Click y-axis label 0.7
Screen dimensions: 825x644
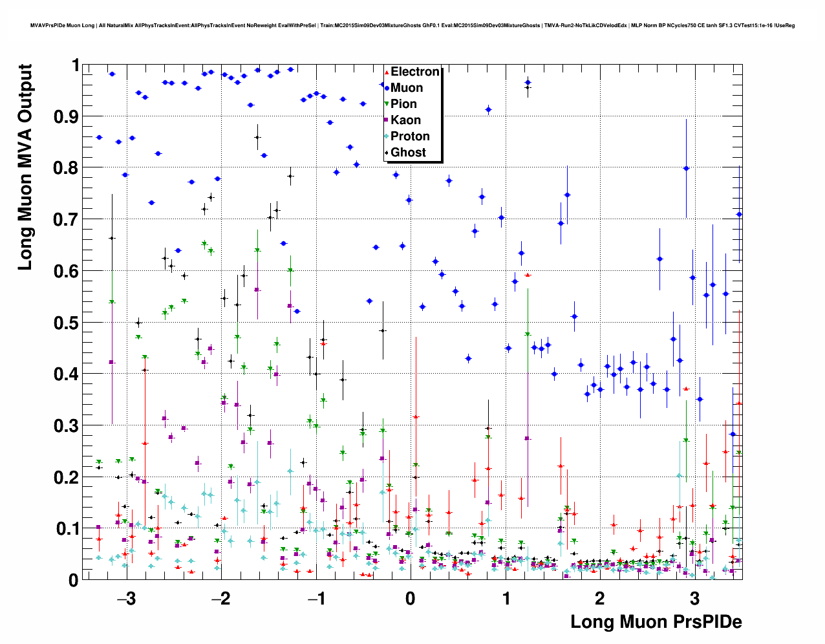tap(66, 220)
